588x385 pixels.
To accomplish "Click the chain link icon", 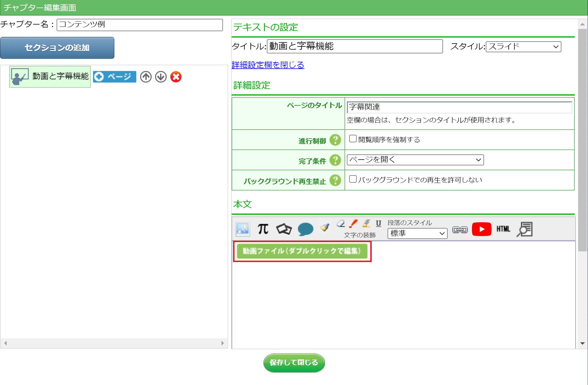I will pyautogui.click(x=460, y=230).
